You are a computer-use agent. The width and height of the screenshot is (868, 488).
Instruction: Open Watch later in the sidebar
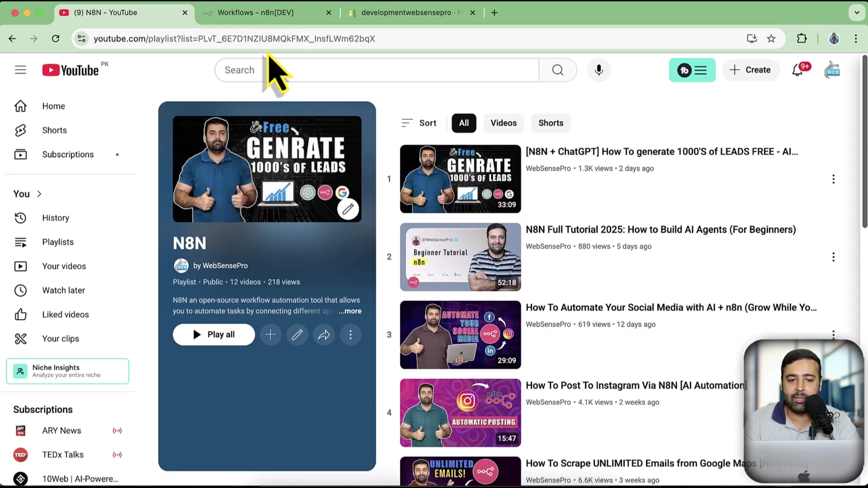(63, 291)
